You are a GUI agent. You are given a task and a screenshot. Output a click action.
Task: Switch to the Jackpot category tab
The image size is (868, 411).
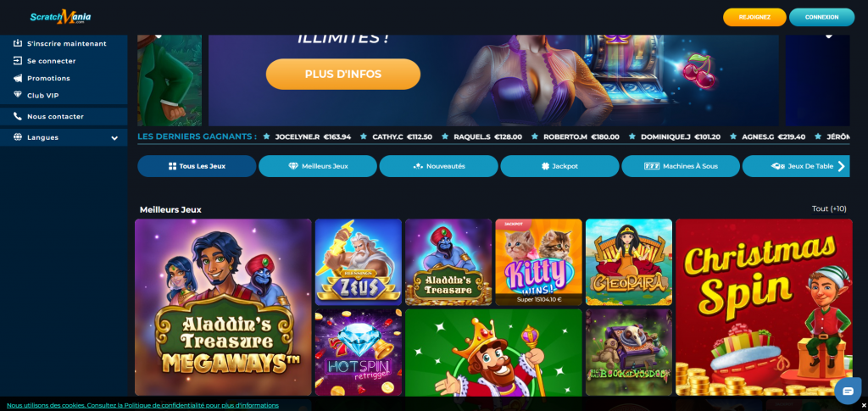coord(559,166)
